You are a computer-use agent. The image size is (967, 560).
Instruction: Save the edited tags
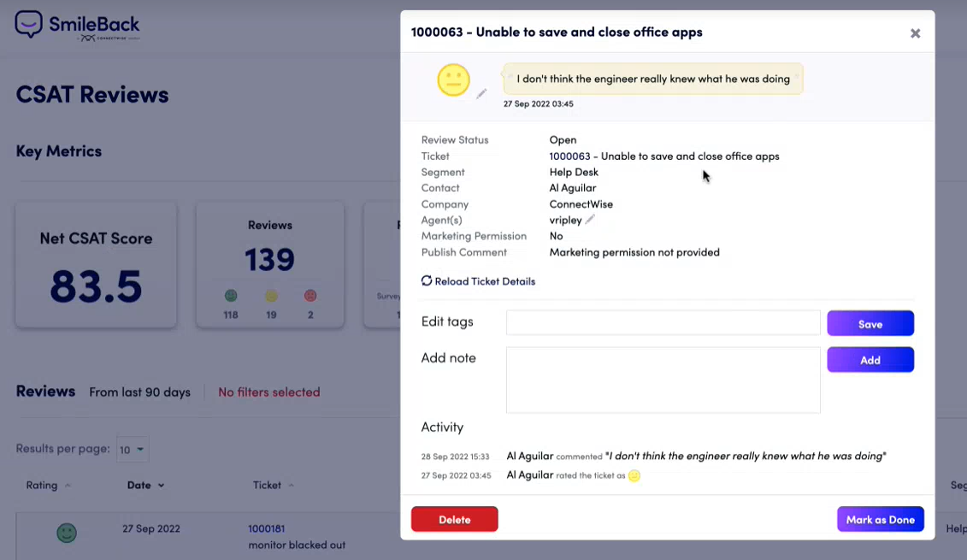click(870, 324)
